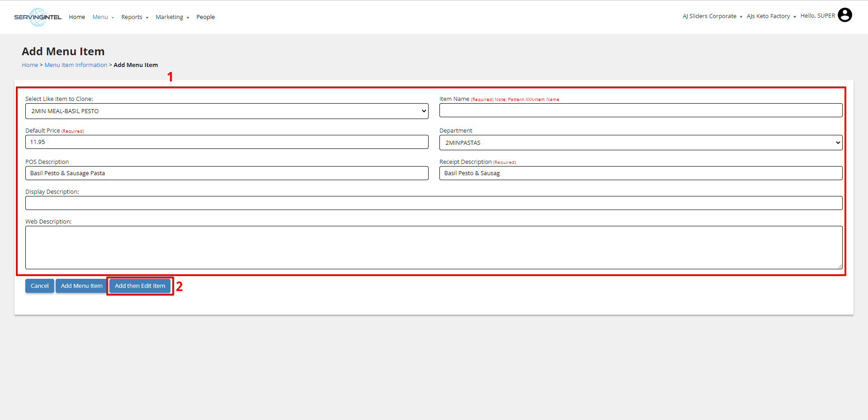Open AJ Sliders Corporate selector
The width and height of the screenshot is (868, 420).
[x=712, y=16]
